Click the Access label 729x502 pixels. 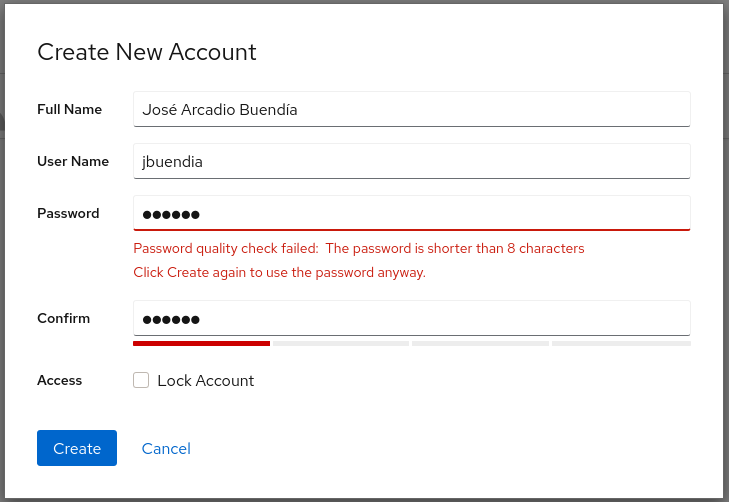point(59,380)
